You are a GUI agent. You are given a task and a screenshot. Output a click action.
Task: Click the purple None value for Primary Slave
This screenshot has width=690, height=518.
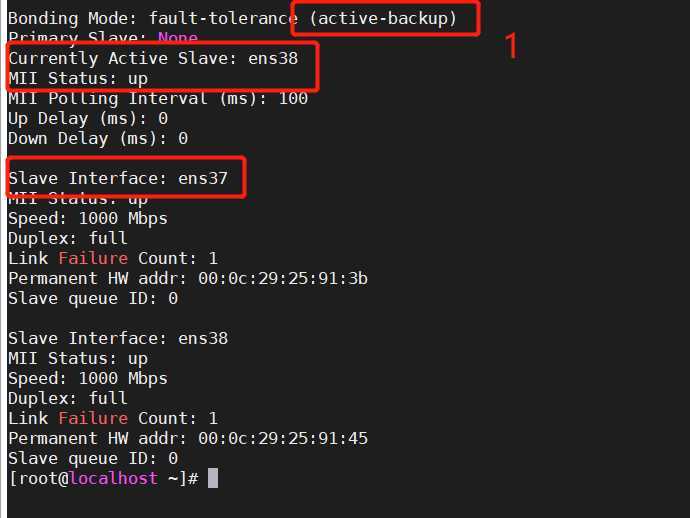pyautogui.click(x=178, y=38)
